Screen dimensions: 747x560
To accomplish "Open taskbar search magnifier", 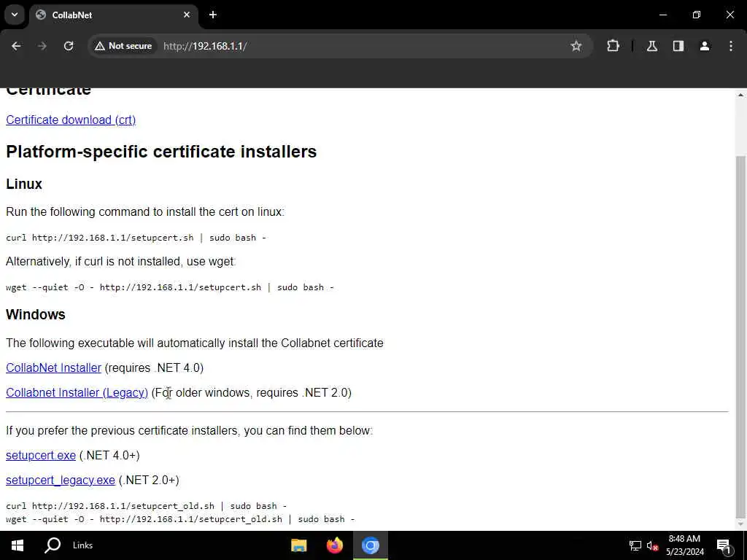I will click(x=53, y=545).
